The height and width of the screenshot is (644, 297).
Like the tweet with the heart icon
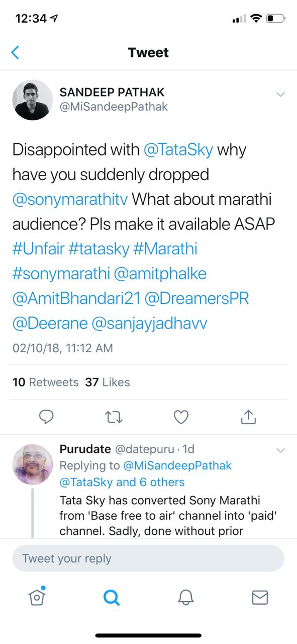(x=181, y=417)
